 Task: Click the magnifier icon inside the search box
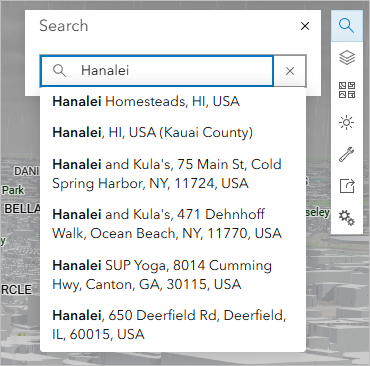pos(59,71)
